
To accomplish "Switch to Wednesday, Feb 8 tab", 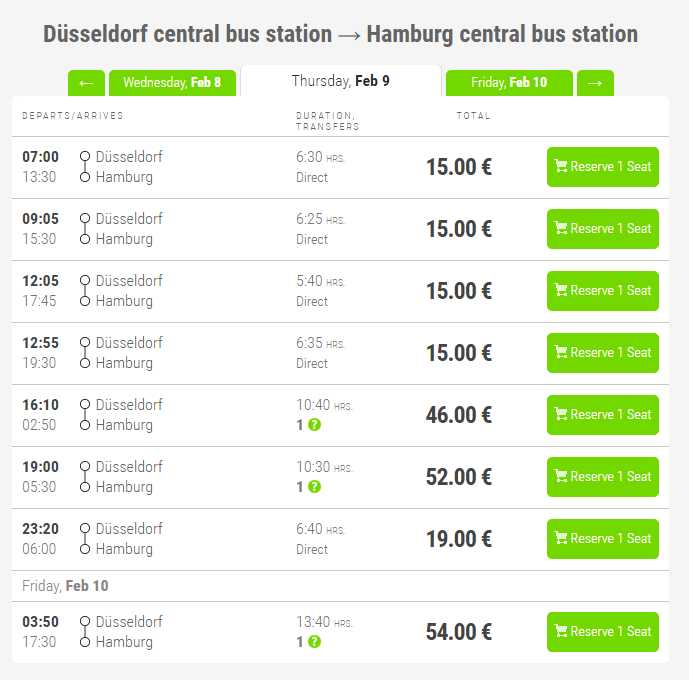I will point(172,83).
